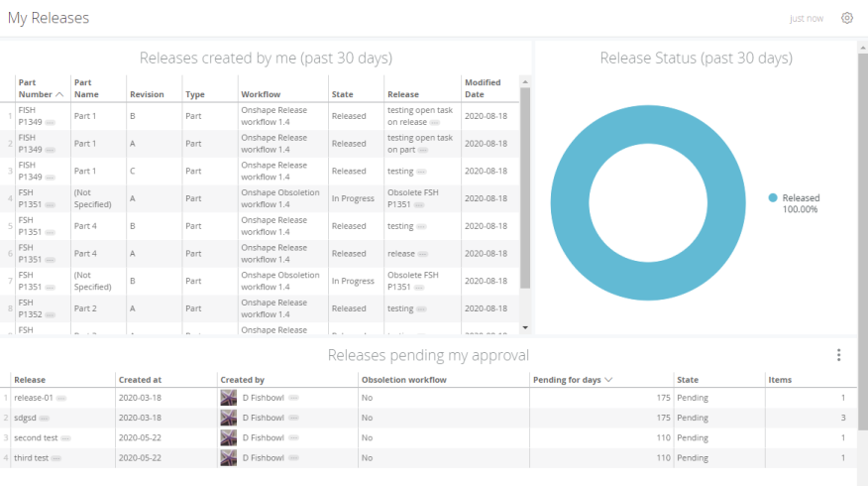This screenshot has height=486, width=868.
Task: Open the settings gear icon
Action: pyautogui.click(x=847, y=18)
